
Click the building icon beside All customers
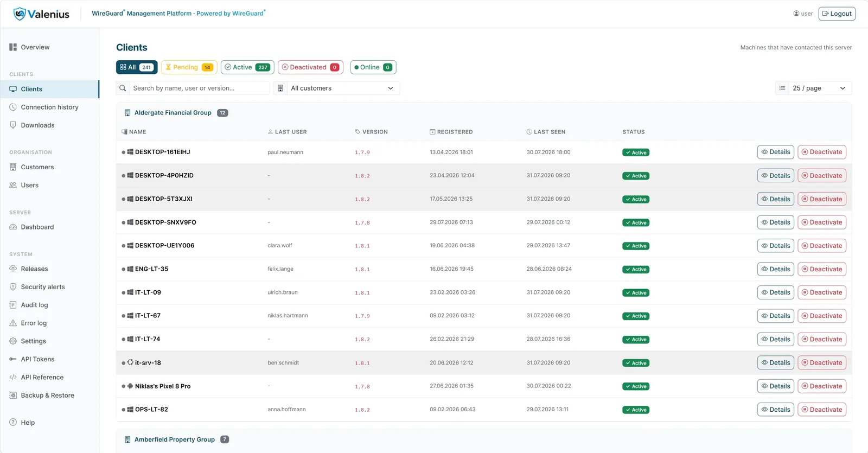[280, 88]
